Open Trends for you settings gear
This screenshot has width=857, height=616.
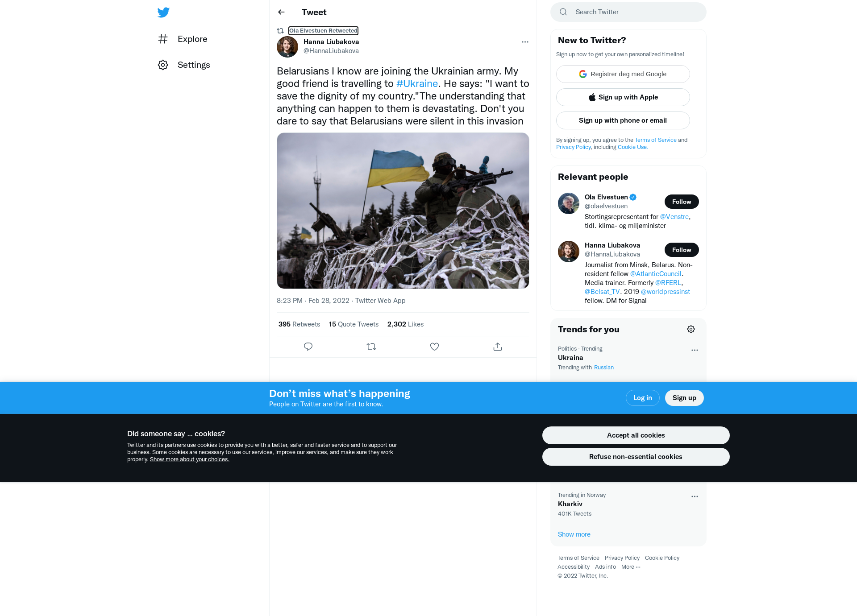point(691,329)
